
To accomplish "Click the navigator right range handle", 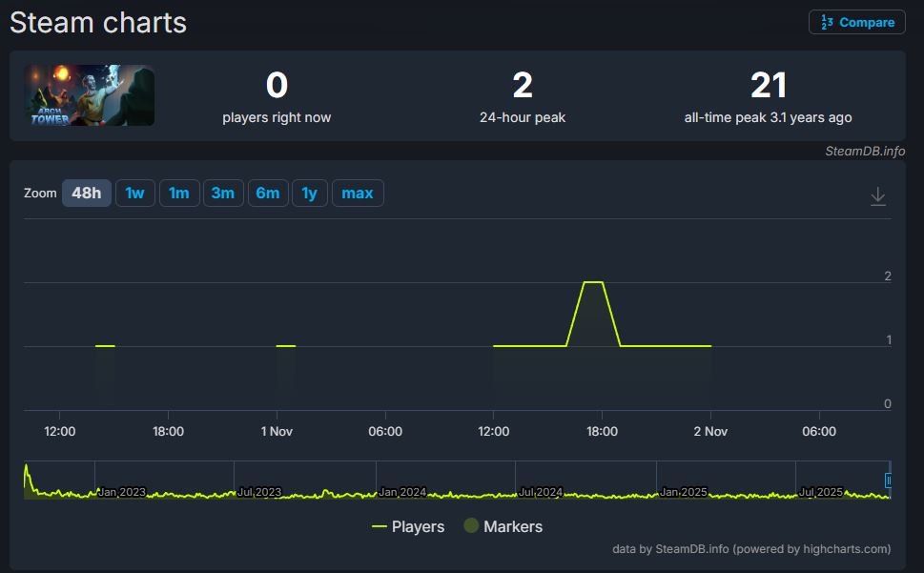I will [888, 481].
